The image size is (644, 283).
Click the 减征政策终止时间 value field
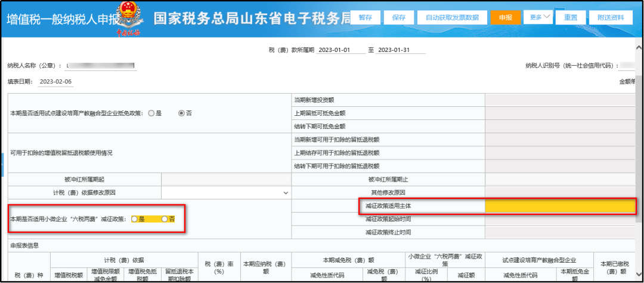click(560, 232)
